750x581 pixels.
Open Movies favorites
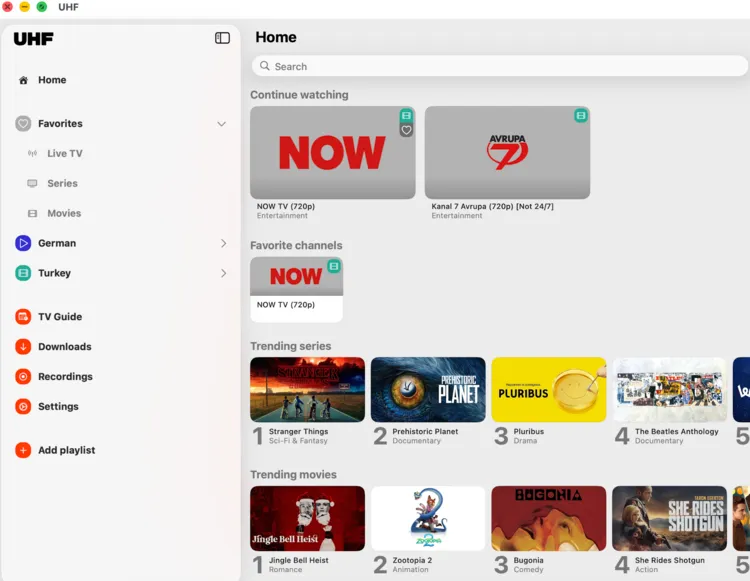tap(64, 213)
